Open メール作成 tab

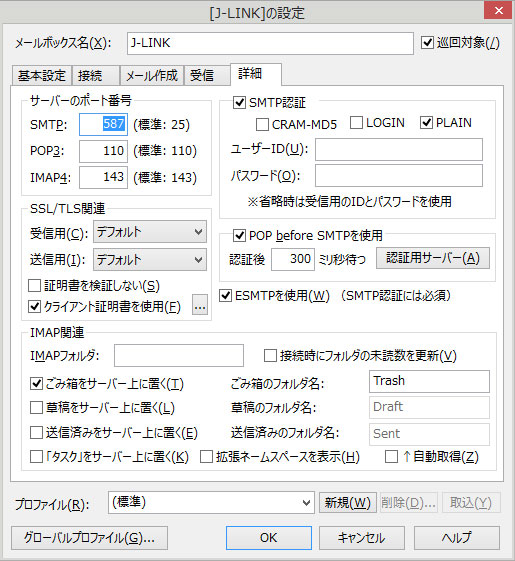[152, 75]
